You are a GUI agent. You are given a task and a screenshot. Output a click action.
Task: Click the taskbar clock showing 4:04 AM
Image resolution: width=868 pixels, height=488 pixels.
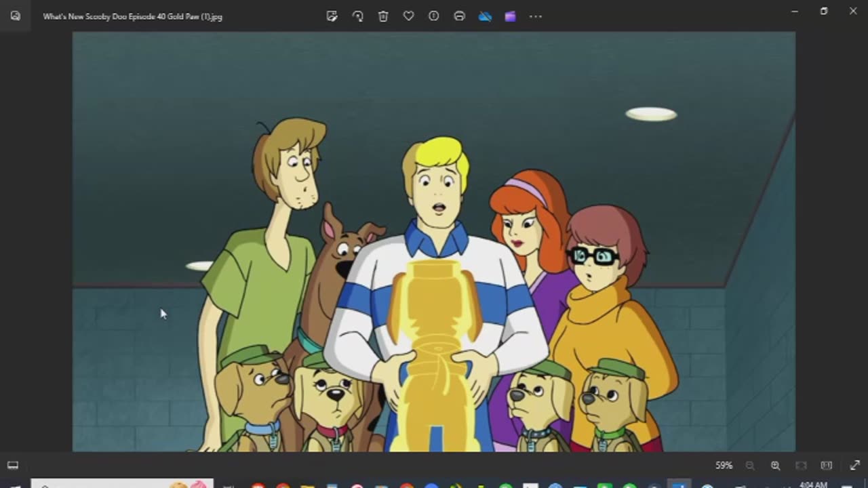point(813,485)
